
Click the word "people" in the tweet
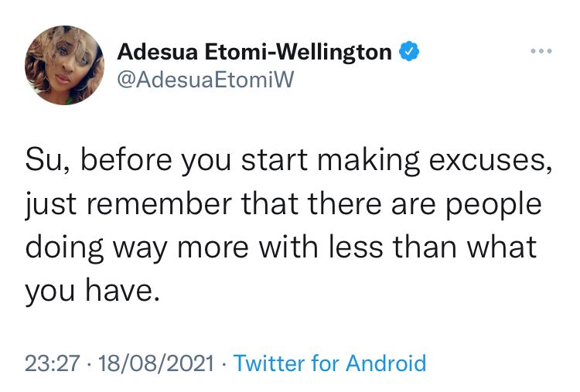coord(493,205)
